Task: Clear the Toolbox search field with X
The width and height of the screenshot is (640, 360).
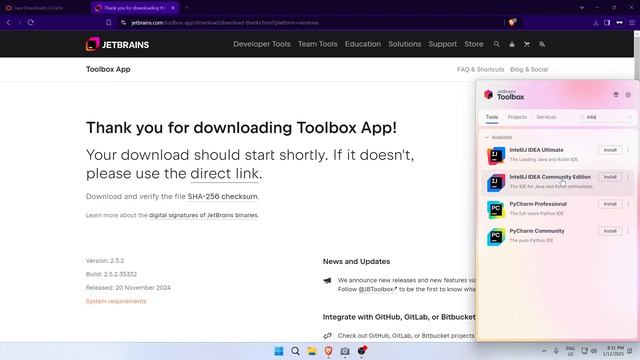Action: (x=629, y=117)
